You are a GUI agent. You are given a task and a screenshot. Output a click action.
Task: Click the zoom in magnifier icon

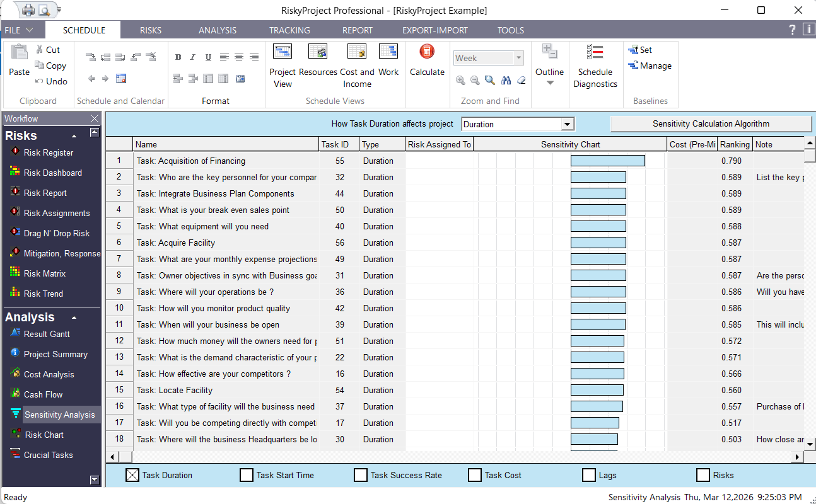coord(461,80)
